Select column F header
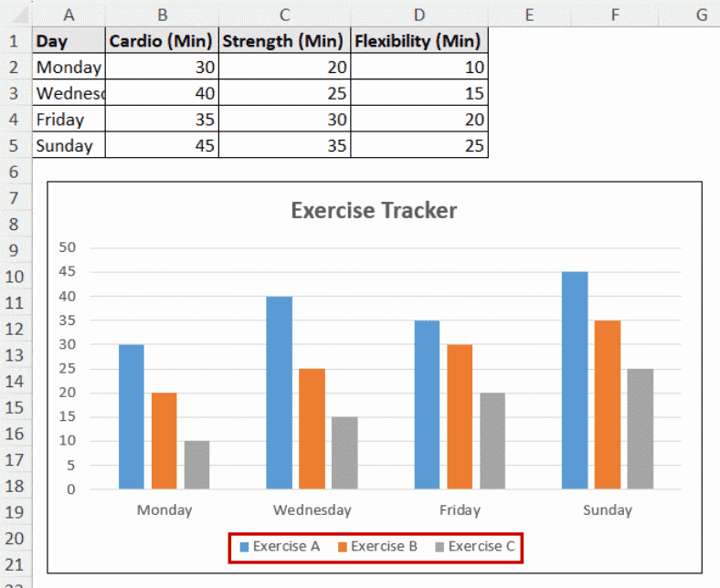 pos(615,16)
